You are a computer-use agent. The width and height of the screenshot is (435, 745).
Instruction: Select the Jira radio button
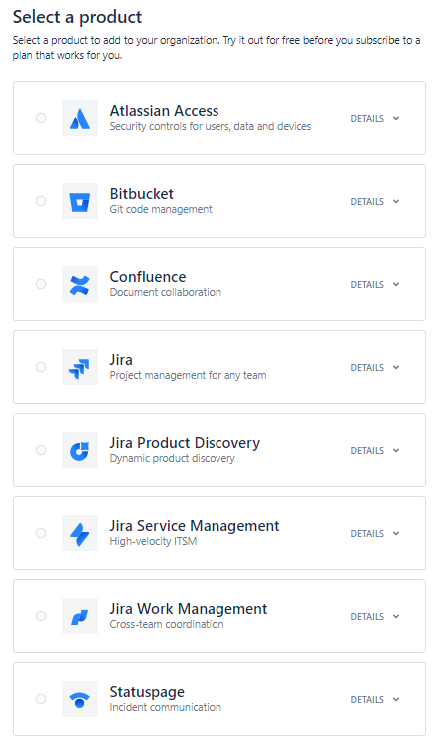pyautogui.click(x=41, y=367)
